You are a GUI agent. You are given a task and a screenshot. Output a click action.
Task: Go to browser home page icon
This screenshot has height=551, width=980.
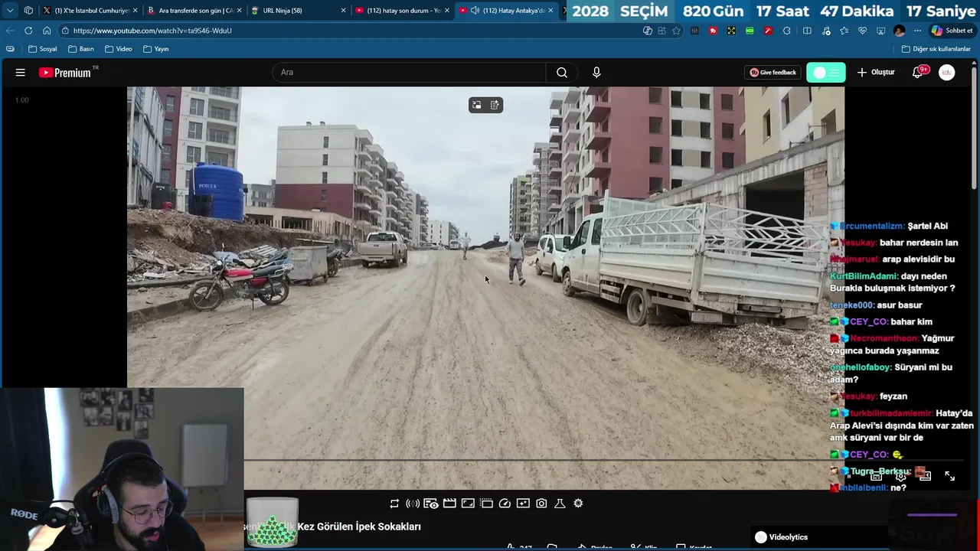click(x=47, y=31)
